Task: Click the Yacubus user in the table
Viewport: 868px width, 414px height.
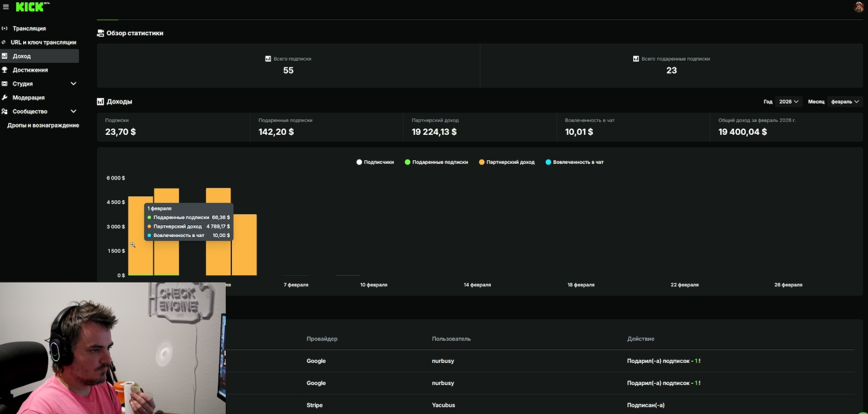Action: pyautogui.click(x=443, y=405)
